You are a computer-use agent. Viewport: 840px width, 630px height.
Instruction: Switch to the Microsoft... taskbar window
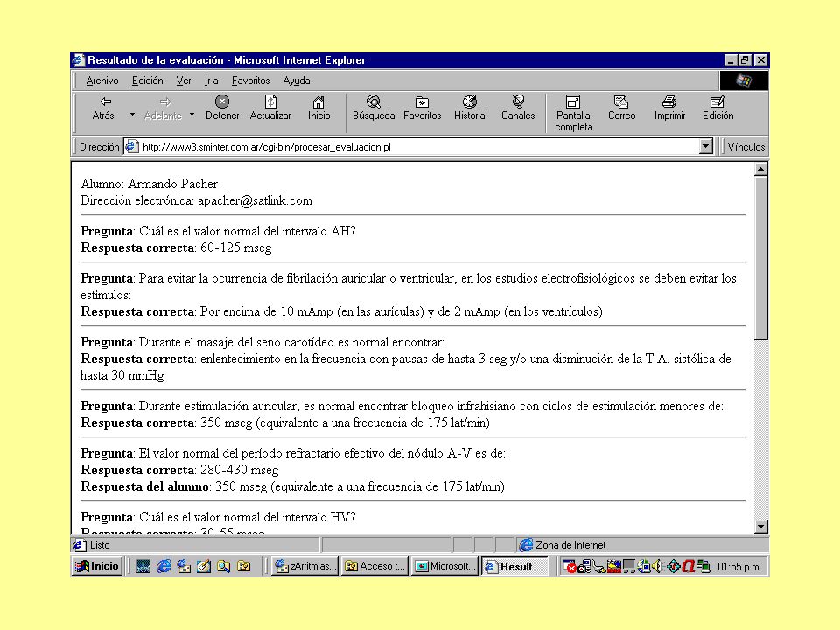pyautogui.click(x=444, y=566)
